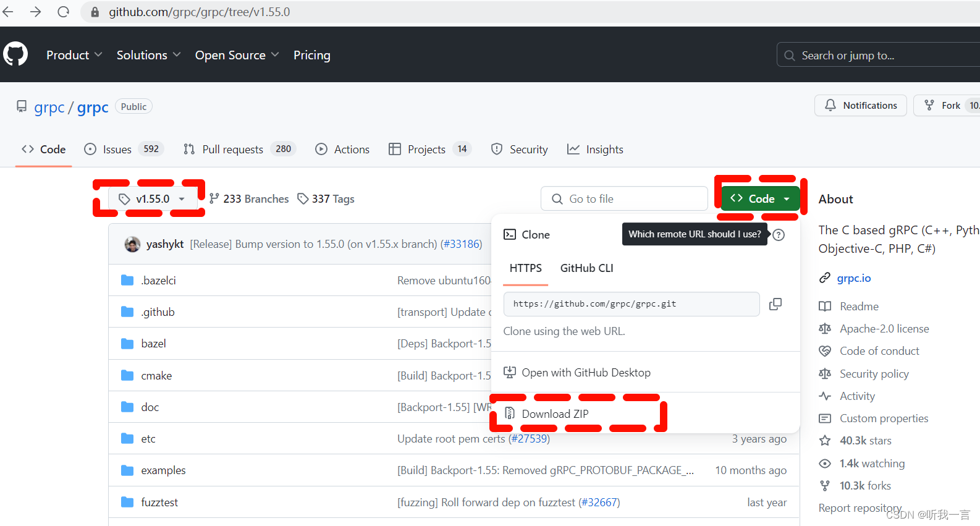This screenshot has height=526, width=980.
Task: Reload the page with refresh icon
Action: pyautogui.click(x=63, y=12)
